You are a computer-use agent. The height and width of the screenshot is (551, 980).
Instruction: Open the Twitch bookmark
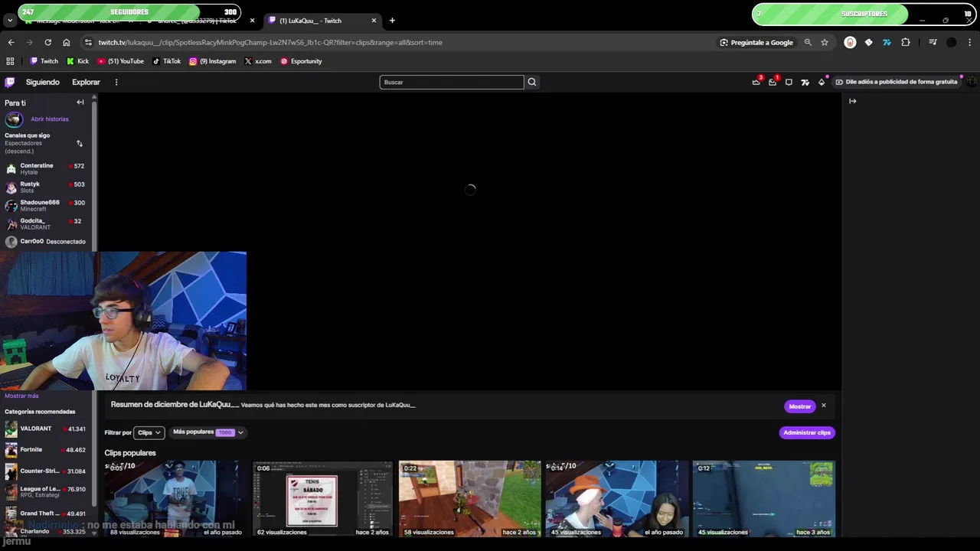pos(44,61)
